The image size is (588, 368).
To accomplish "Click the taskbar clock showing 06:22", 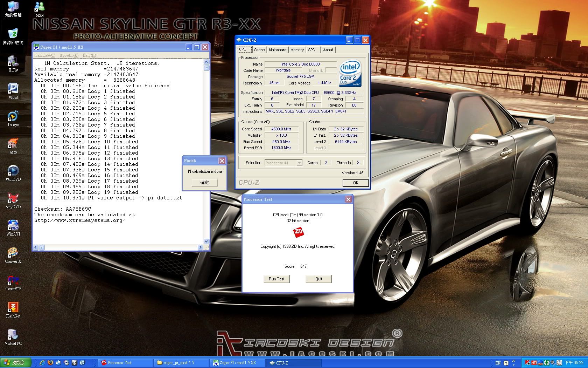I will (574, 363).
